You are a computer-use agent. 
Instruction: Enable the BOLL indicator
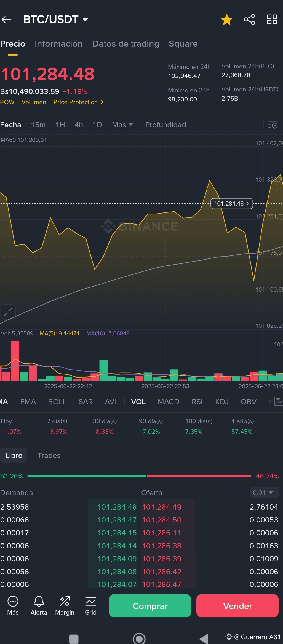57,402
